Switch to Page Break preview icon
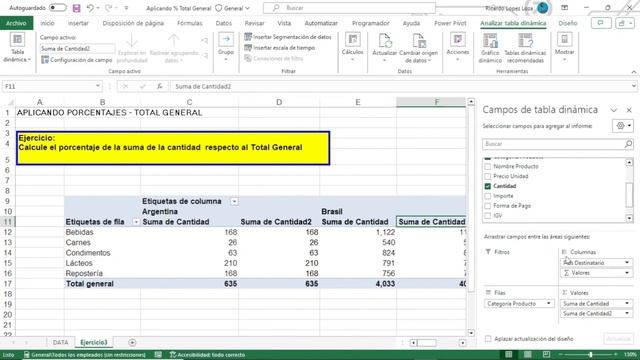 (x=546, y=354)
